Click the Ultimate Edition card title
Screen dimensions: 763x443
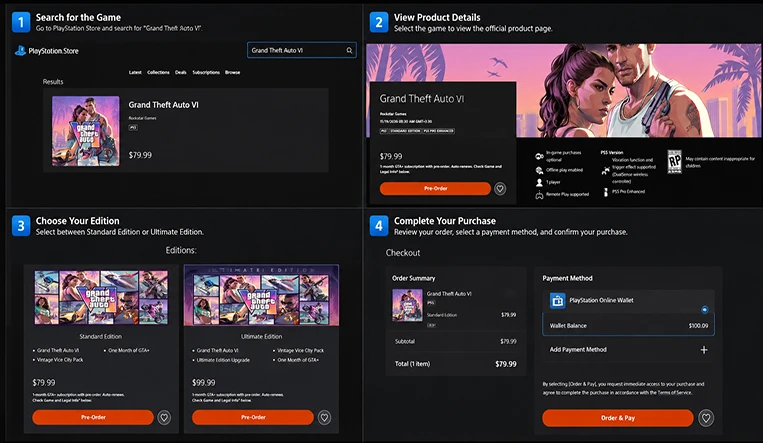[x=261, y=336]
